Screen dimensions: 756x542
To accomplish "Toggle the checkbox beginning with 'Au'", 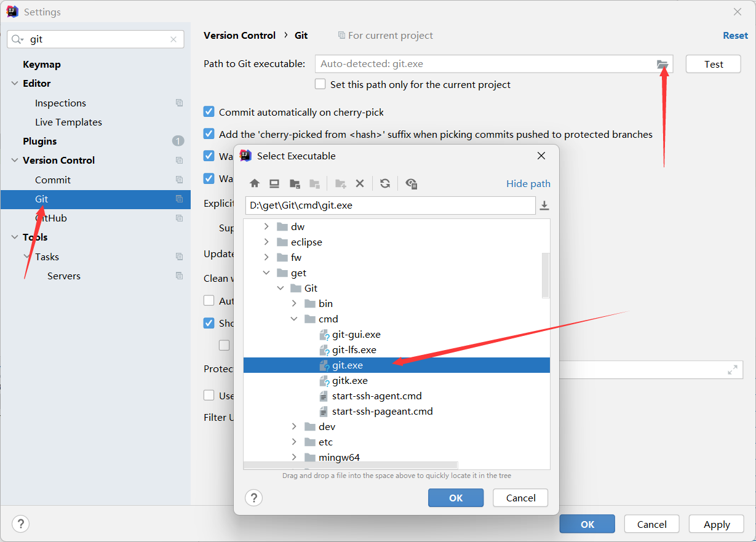I will (209, 301).
